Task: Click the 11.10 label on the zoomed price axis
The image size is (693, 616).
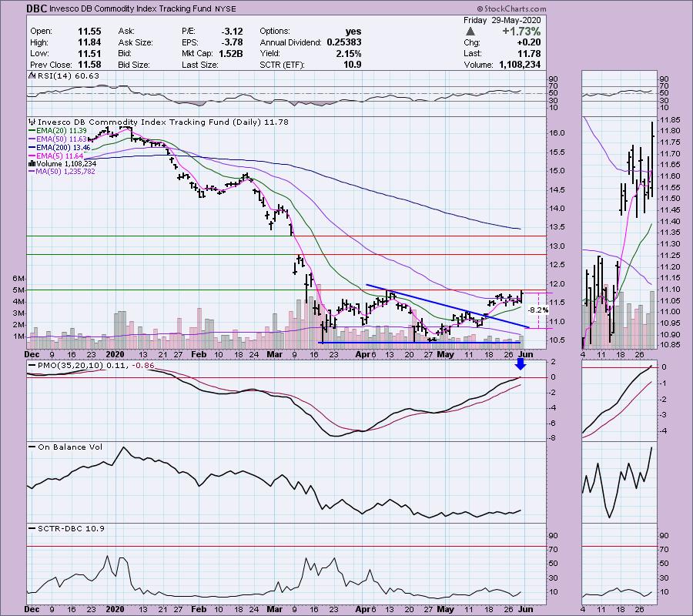Action: point(668,290)
